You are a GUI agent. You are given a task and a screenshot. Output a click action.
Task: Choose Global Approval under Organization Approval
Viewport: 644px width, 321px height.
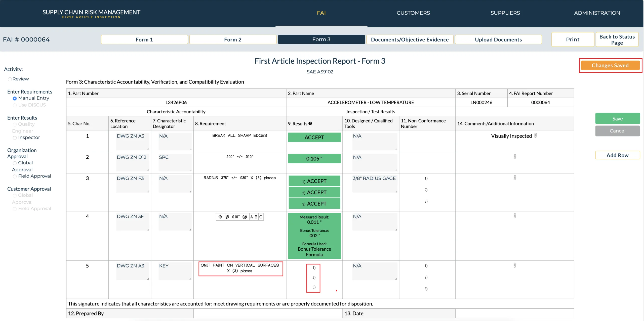[15, 163]
